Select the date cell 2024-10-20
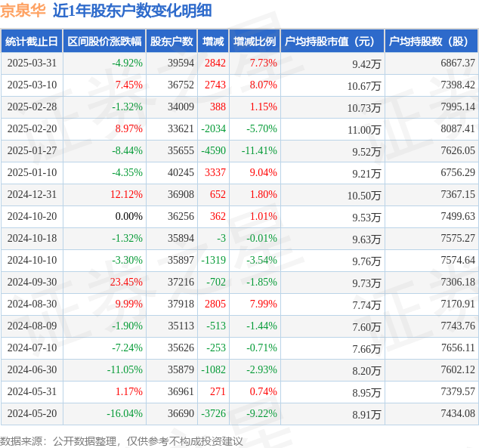 (32, 216)
